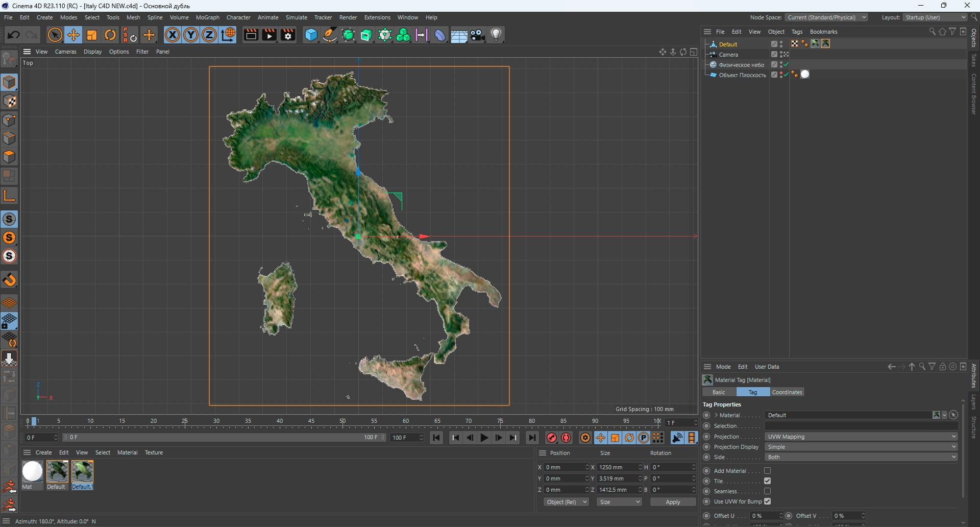Viewport: 980px width, 527px height.
Task: Select the Объект Плоскость object
Action: click(742, 75)
